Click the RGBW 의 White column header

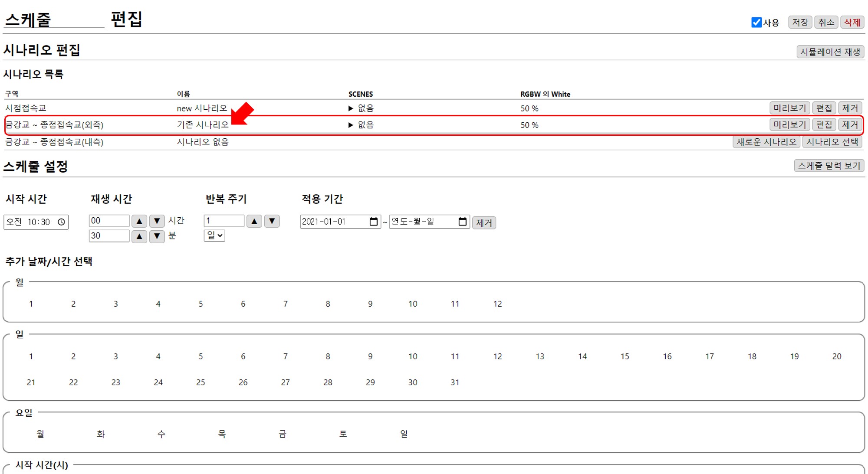point(545,94)
